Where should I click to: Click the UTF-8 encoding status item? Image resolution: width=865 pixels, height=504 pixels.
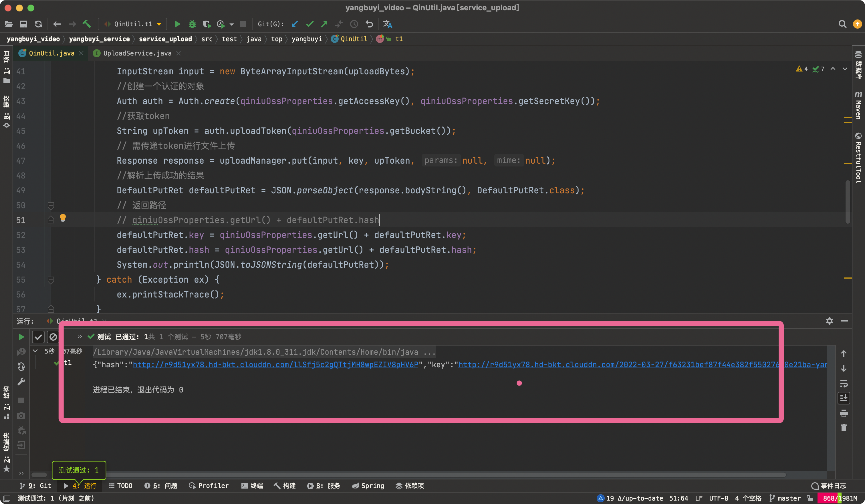(719, 498)
